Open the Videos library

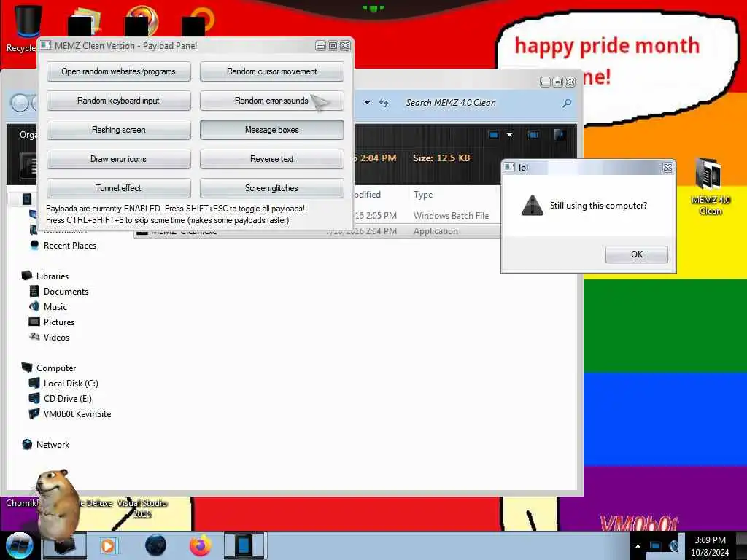(56, 337)
